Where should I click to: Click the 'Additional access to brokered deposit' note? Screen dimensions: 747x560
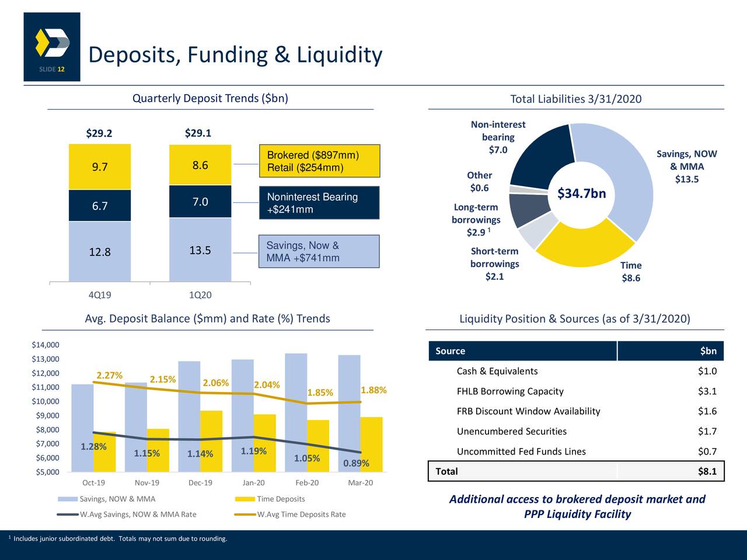click(577, 507)
